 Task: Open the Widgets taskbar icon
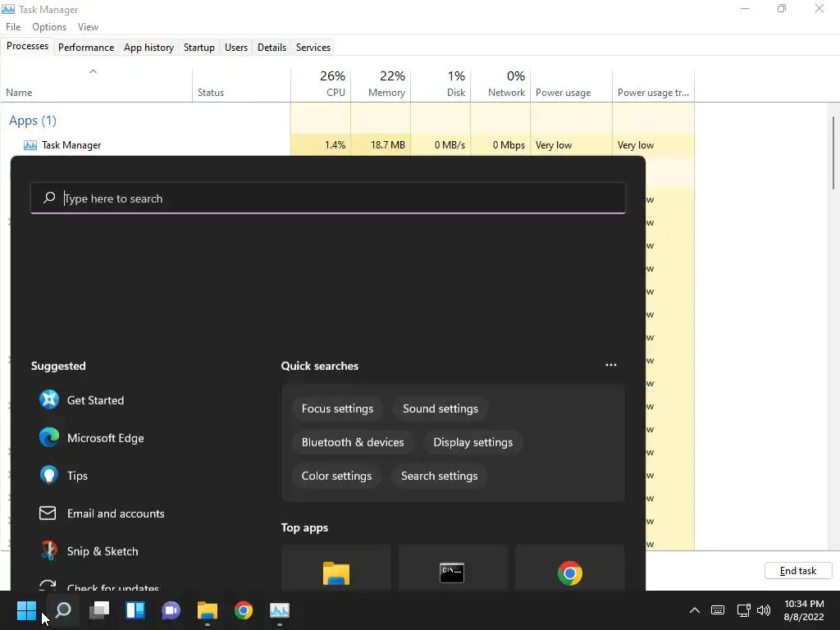pyautogui.click(x=135, y=610)
